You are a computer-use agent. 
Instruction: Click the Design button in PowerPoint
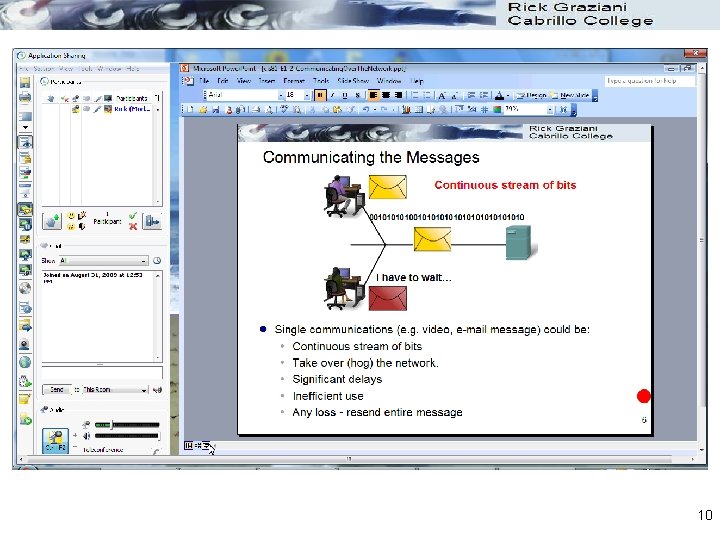pyautogui.click(x=531, y=96)
